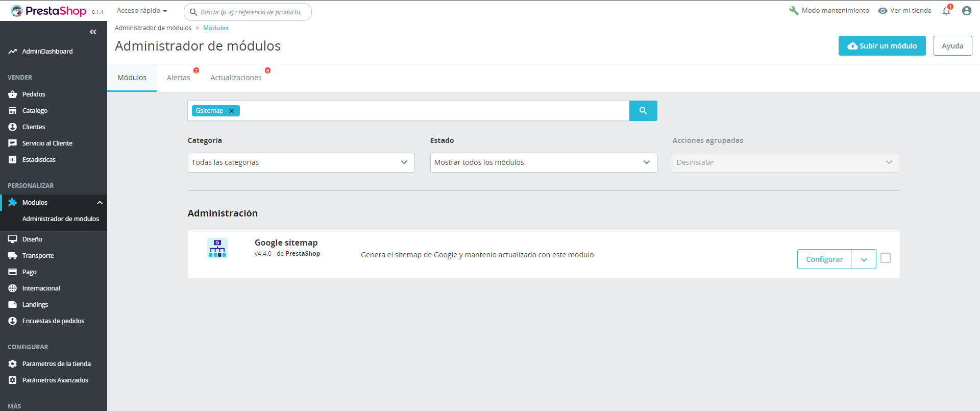Click the Parametros de la tienda gear icon
The image size is (980, 411).
pos(13,364)
